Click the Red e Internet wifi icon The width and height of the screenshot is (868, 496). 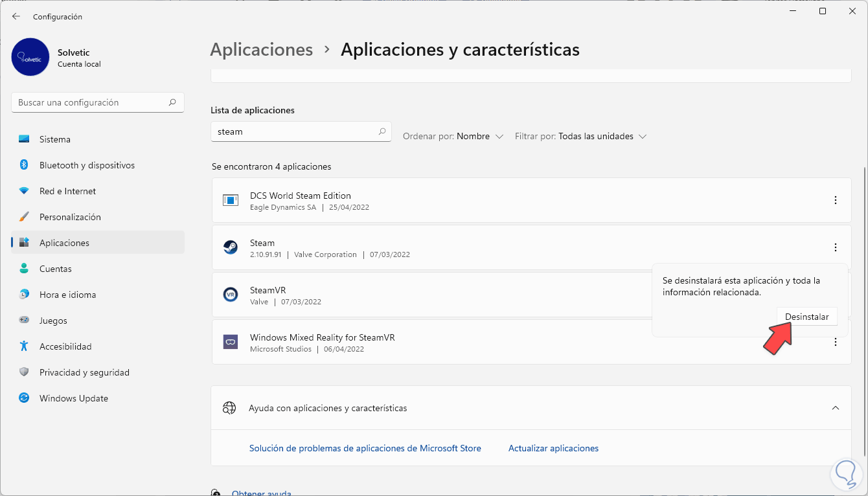click(x=24, y=191)
